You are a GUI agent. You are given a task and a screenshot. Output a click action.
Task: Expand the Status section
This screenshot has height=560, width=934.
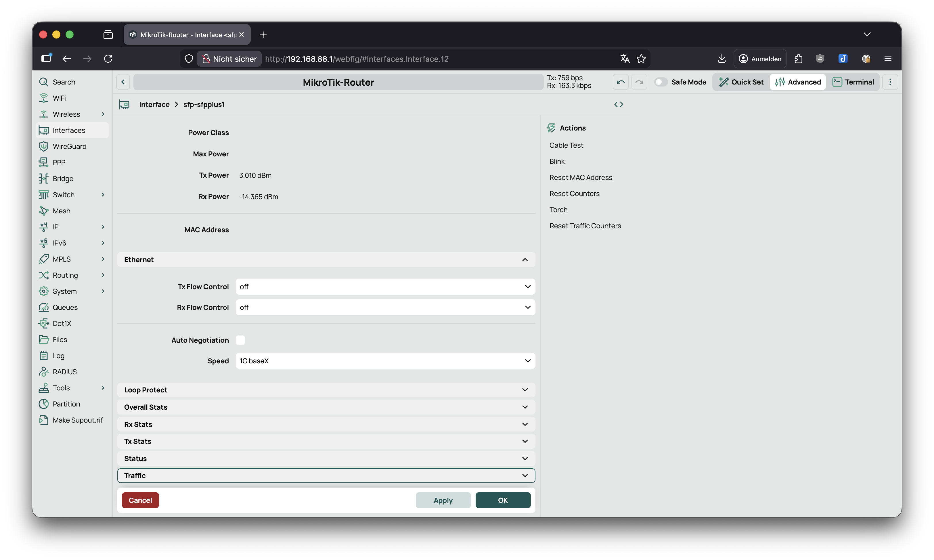(x=326, y=459)
